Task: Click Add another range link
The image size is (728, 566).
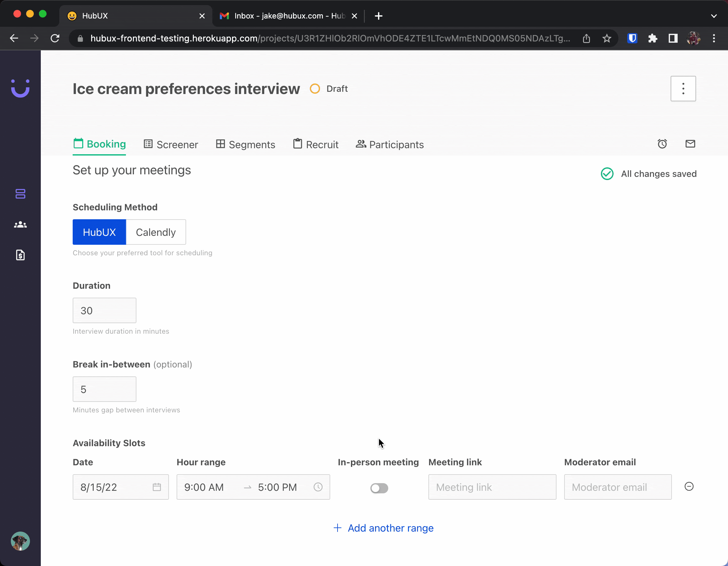Action: 383,528
